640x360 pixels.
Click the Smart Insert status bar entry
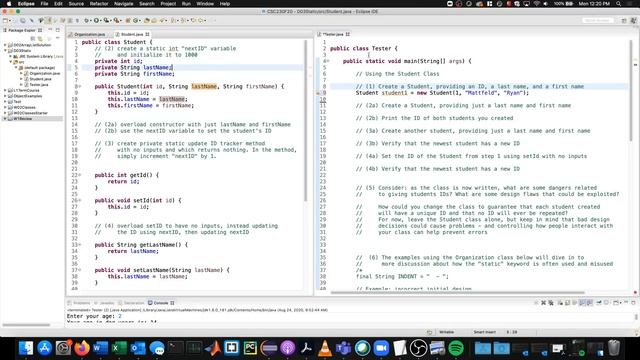pos(484,332)
